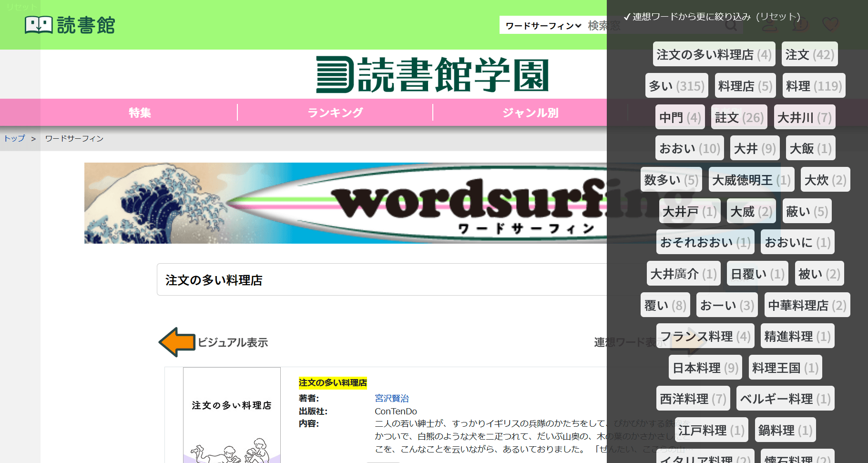Open the 宮沢賢治 author link
The width and height of the screenshot is (868, 463).
point(392,398)
